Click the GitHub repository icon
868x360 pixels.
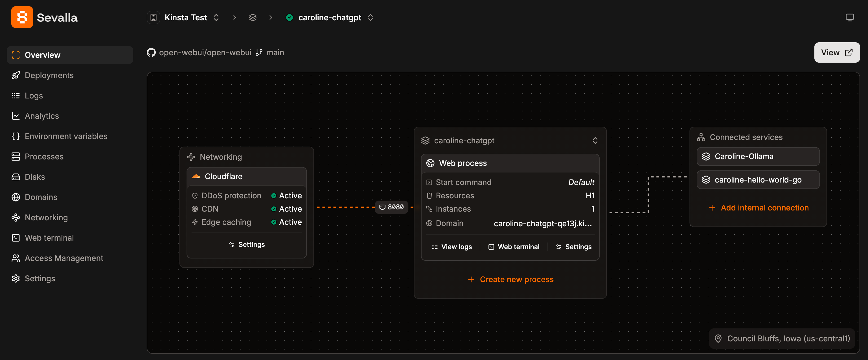(151, 52)
